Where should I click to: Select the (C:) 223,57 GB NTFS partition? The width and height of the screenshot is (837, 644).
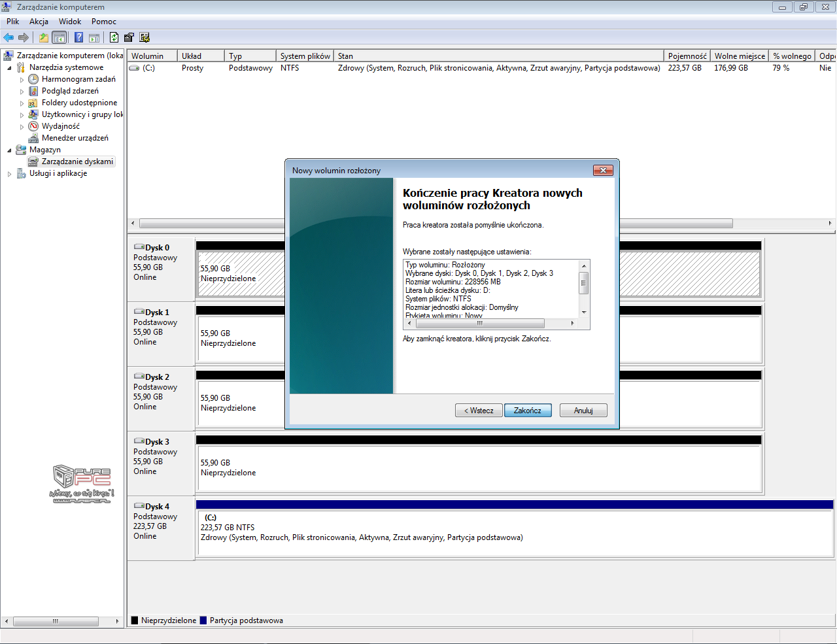coord(515,533)
